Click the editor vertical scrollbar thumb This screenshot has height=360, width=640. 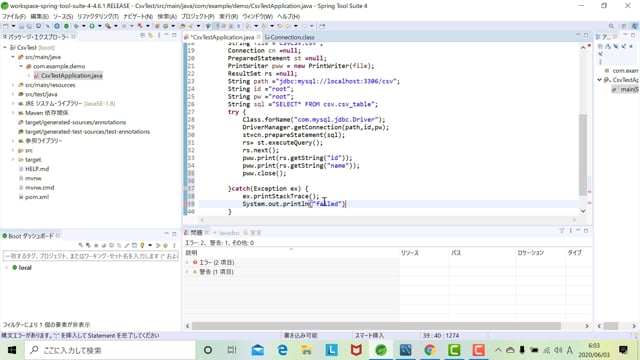583,155
